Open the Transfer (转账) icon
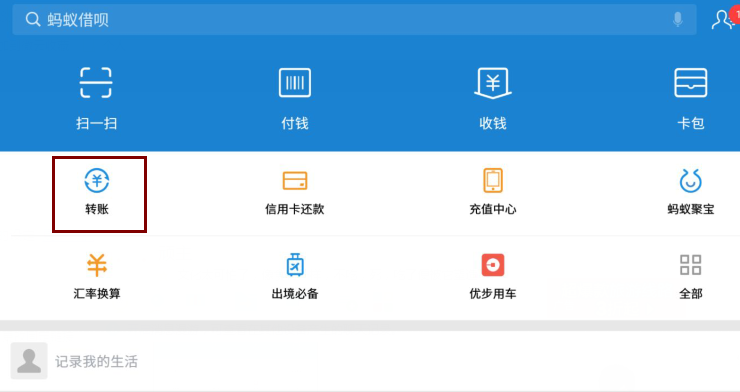This screenshot has height=392, width=740. (97, 181)
